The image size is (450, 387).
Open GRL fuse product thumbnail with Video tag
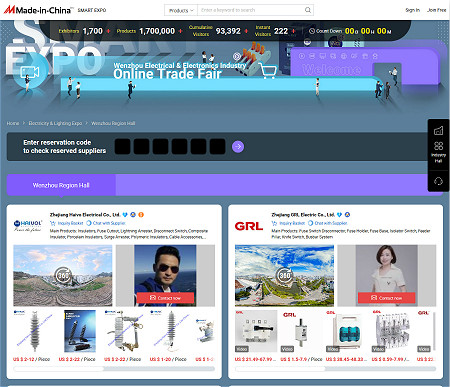coord(301,331)
